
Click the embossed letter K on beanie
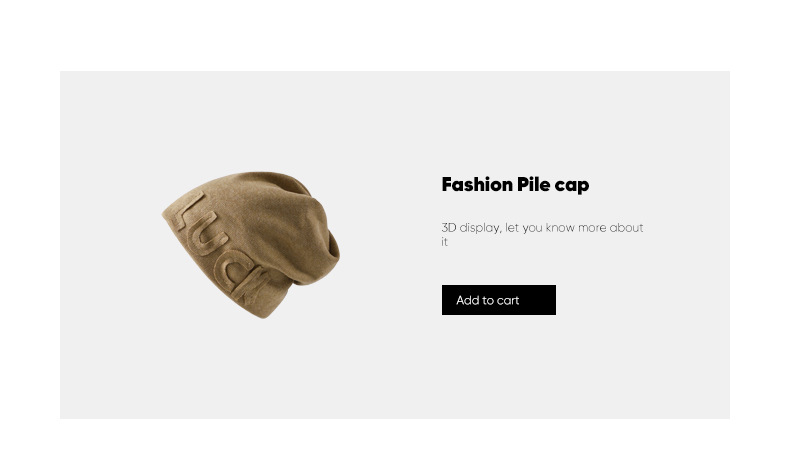tap(252, 287)
